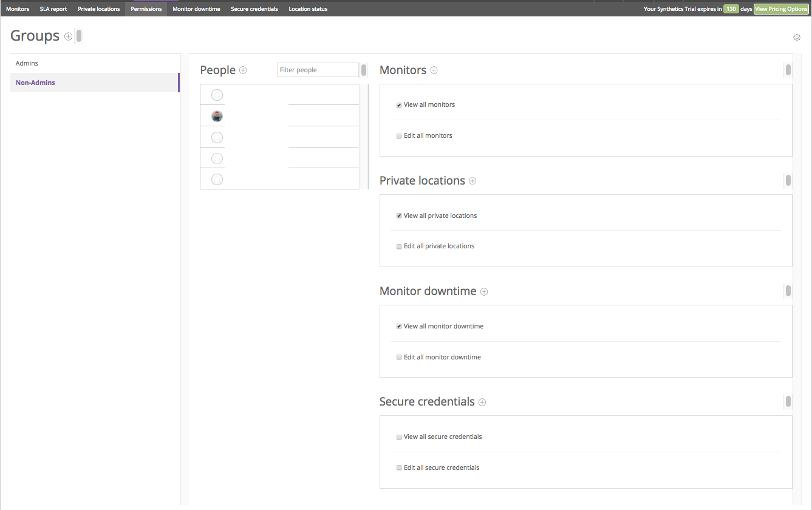Select the last person avatar in list
Image resolution: width=812 pixels, height=510 pixels.
point(217,179)
